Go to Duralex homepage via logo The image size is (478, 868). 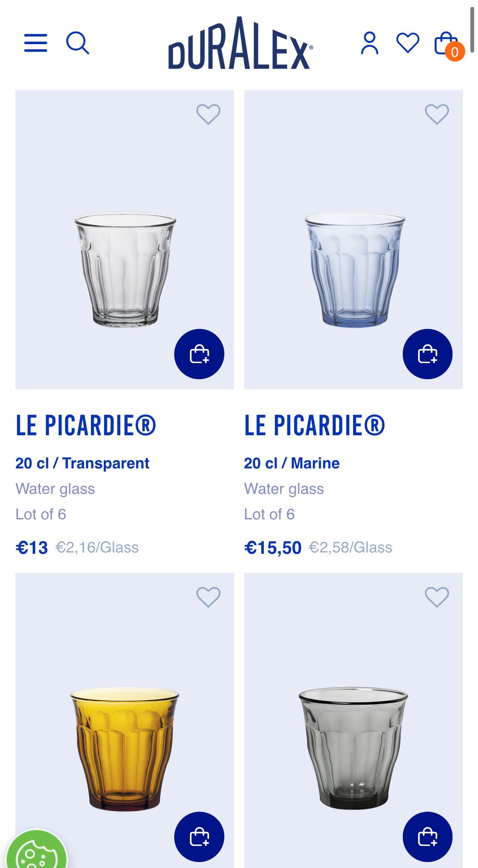[240, 44]
